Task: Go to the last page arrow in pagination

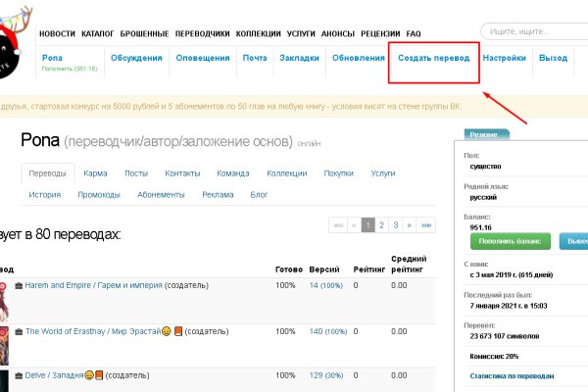Action: pyautogui.click(x=426, y=224)
